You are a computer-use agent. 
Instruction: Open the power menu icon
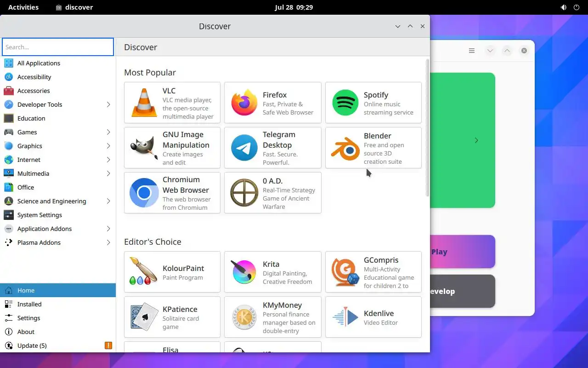(x=577, y=7)
